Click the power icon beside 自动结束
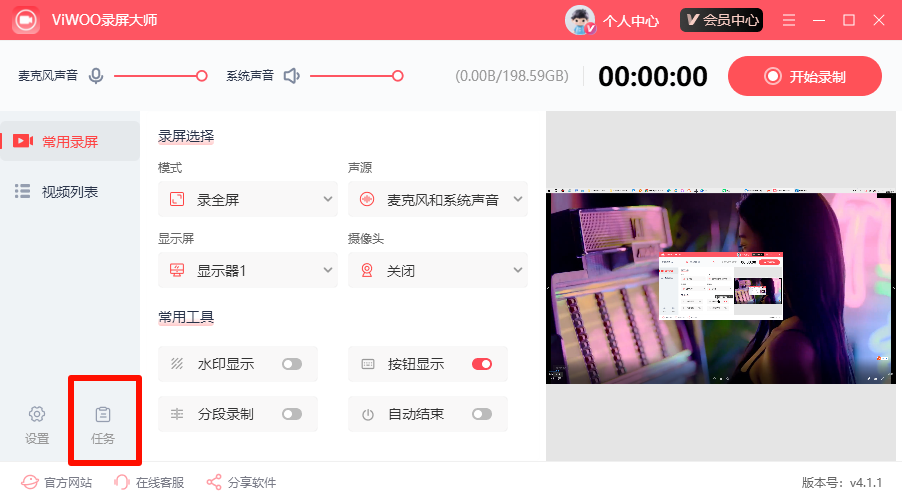 click(368, 415)
